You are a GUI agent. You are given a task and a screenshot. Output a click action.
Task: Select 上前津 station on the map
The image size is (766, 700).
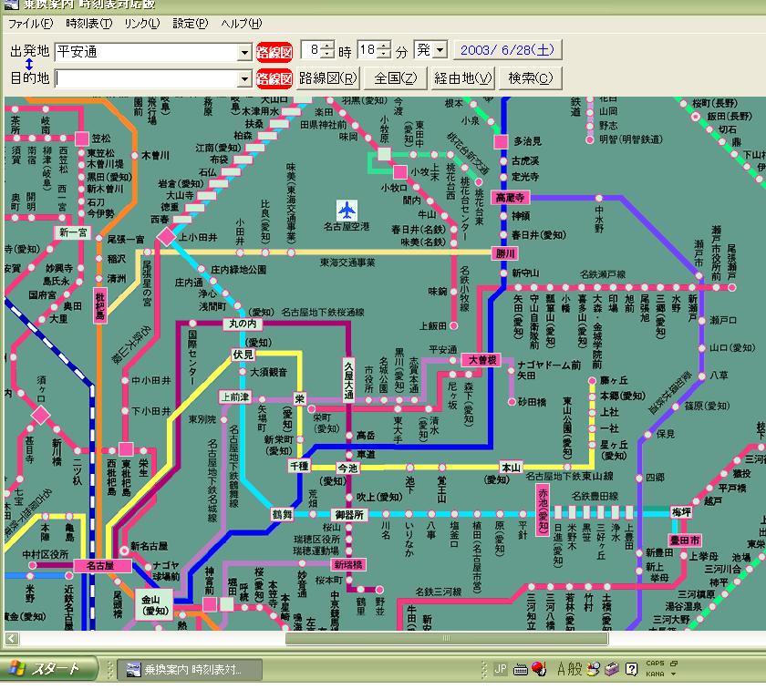[x=235, y=397]
